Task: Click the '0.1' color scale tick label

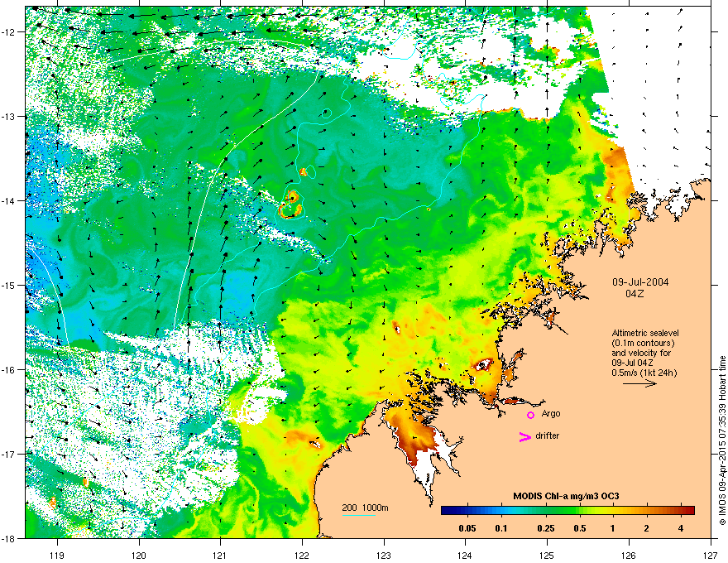Action: tap(501, 528)
